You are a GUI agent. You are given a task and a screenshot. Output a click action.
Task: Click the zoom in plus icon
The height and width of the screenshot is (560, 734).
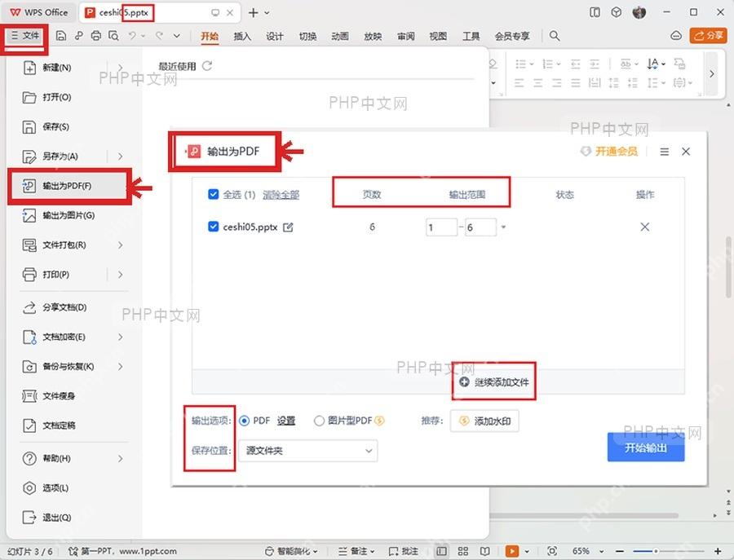718,551
